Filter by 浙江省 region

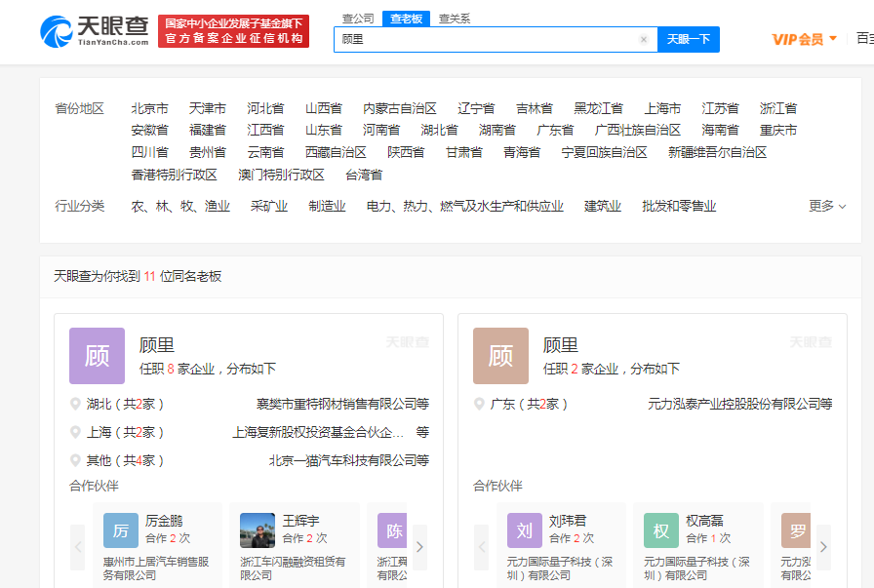(x=778, y=108)
